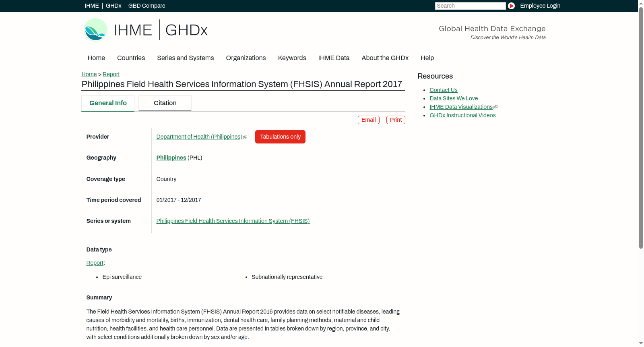Open the GHDx link in top bar

coord(114,6)
